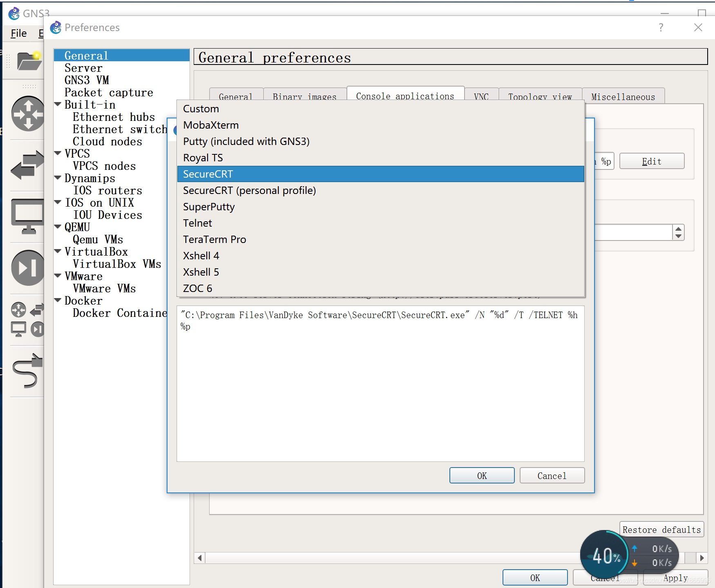The image size is (715, 588).
Task: Open IOS routers preferences
Action: (107, 190)
